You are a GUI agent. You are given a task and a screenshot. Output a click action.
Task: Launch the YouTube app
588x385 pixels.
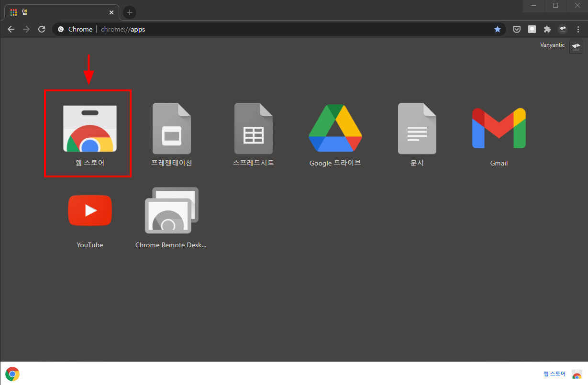point(89,210)
